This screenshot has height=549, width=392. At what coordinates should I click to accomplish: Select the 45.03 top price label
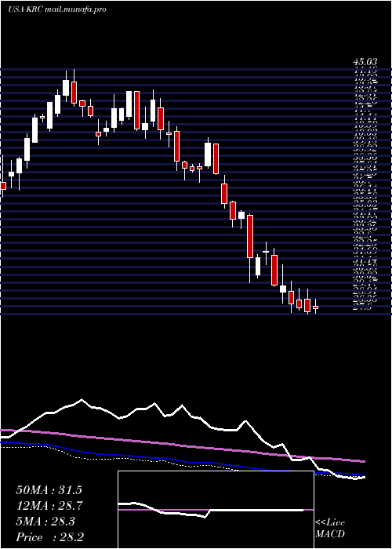pyautogui.click(x=365, y=62)
